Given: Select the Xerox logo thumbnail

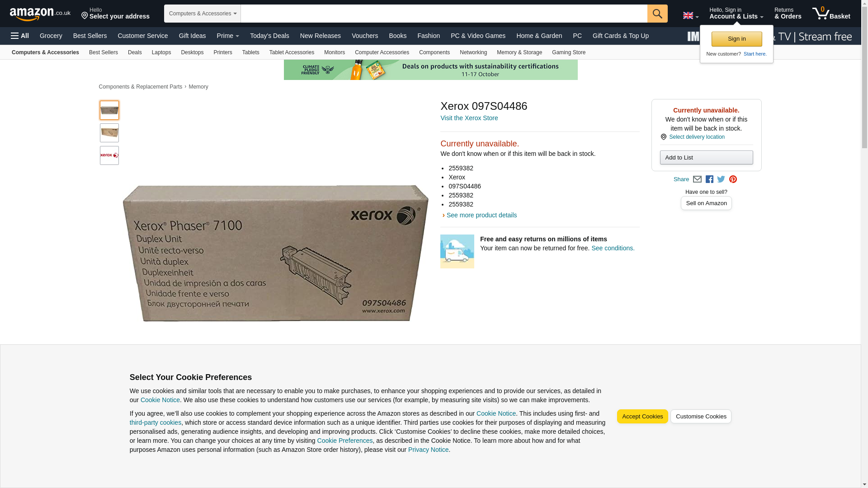Looking at the screenshot, I should click(109, 155).
